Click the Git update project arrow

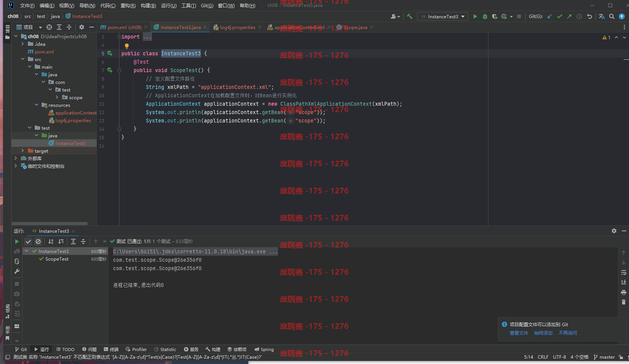550,16
